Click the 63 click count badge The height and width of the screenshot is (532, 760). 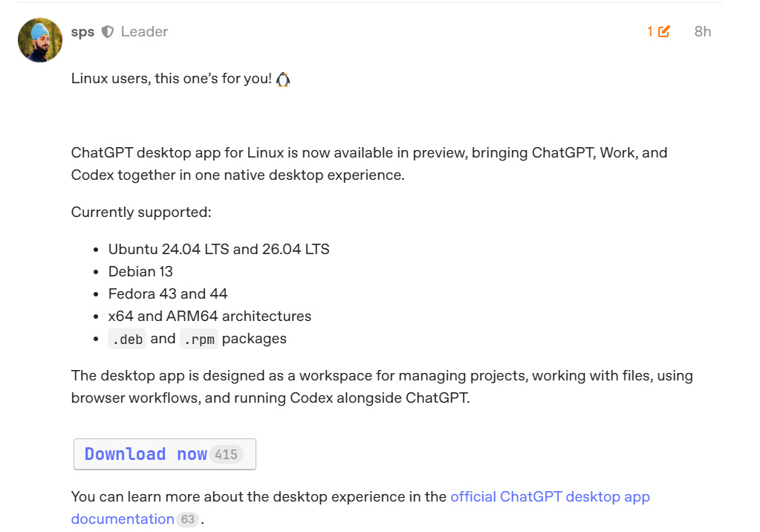tap(187, 519)
